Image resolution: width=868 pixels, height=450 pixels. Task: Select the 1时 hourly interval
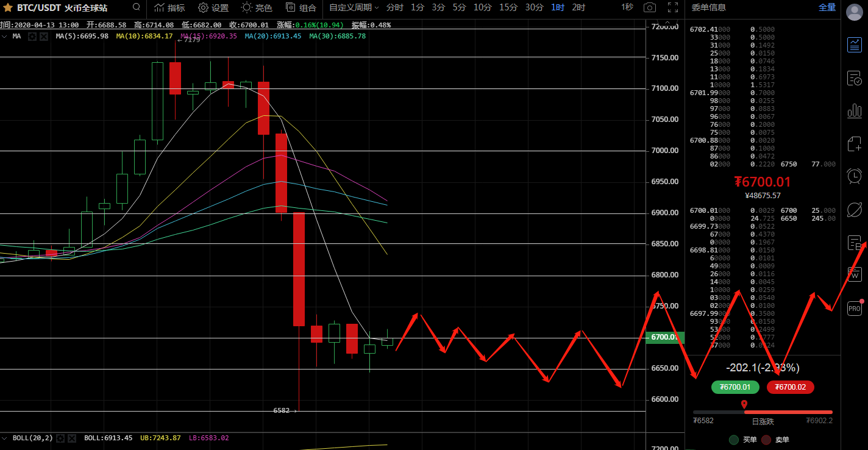click(x=558, y=8)
